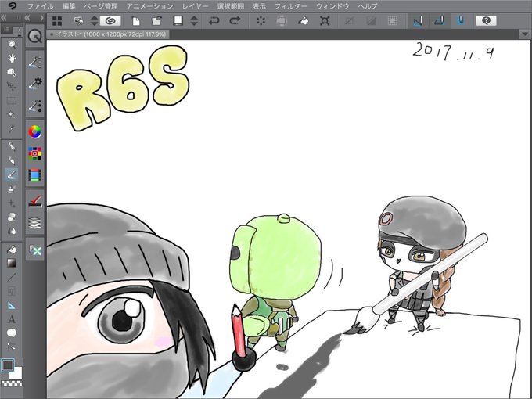Open the Color Set palette
Viewport: 532px width, 399px height.
[x=34, y=153]
